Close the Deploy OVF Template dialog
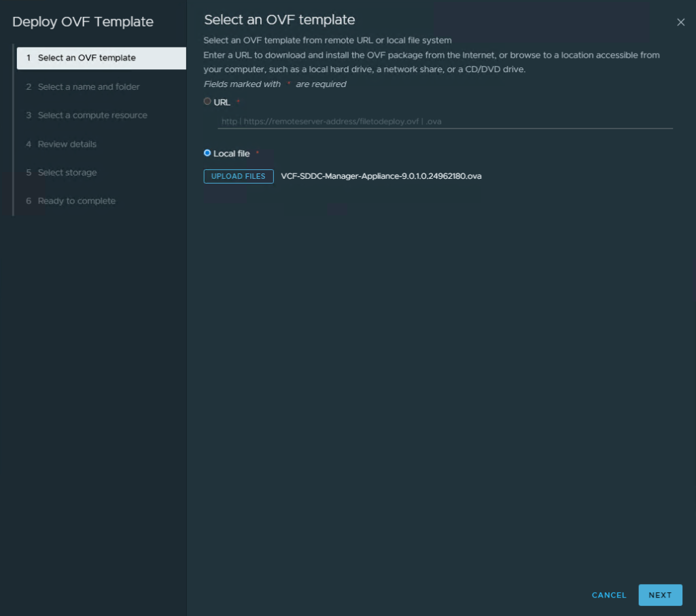This screenshot has width=696, height=616. [x=680, y=22]
